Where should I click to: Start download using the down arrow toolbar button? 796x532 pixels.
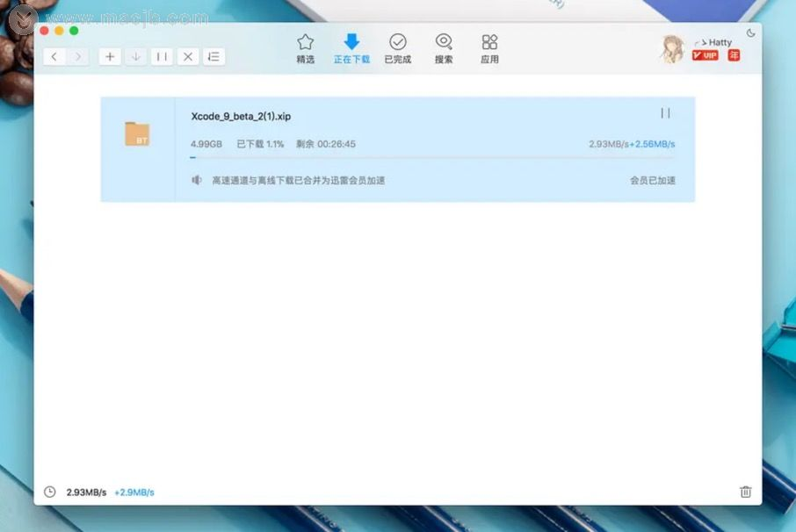(x=135, y=56)
